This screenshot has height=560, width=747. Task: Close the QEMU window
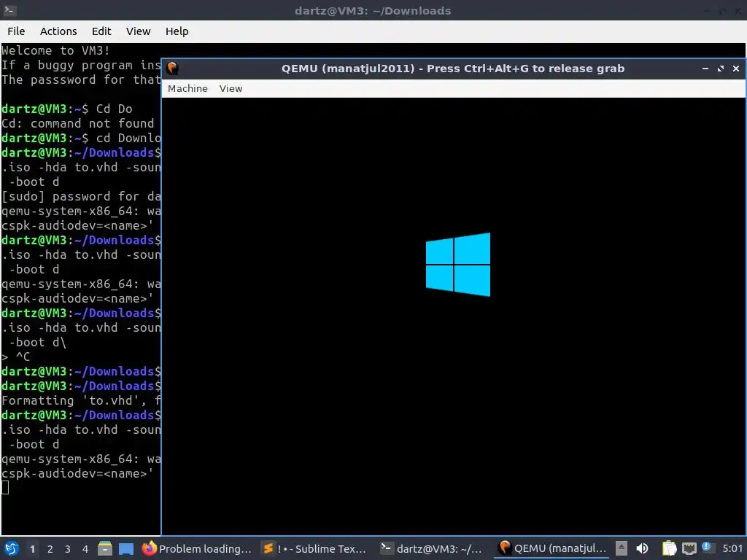tap(735, 69)
